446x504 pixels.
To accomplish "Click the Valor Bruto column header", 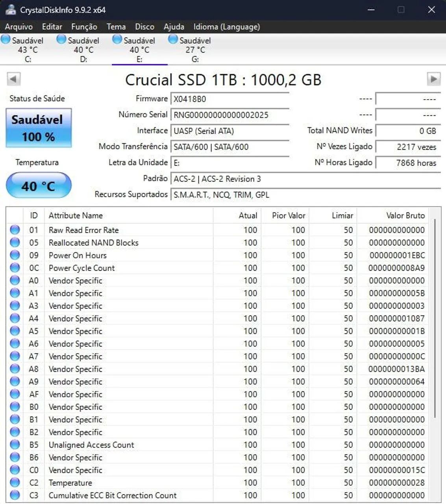I will (x=392, y=215).
